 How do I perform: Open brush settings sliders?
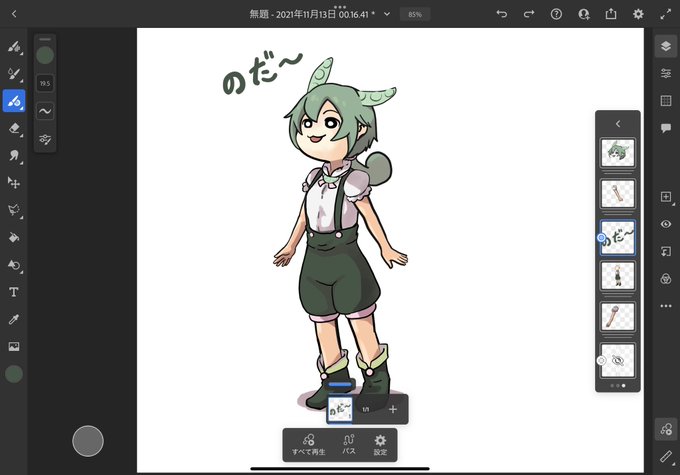click(45, 139)
